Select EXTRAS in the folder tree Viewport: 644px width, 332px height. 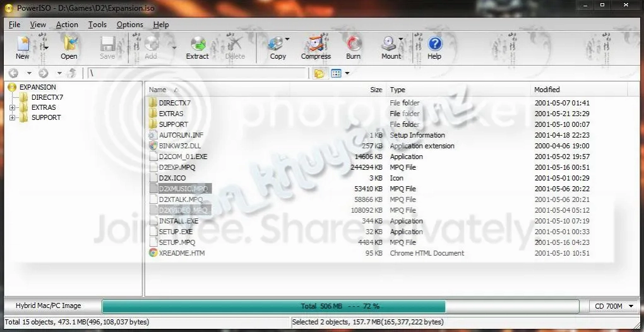point(44,107)
